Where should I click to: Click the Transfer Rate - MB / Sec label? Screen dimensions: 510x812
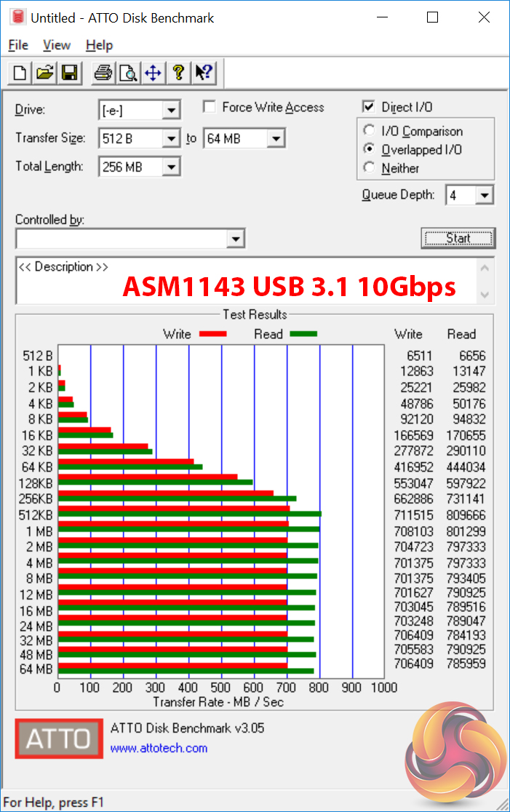pyautogui.click(x=218, y=702)
